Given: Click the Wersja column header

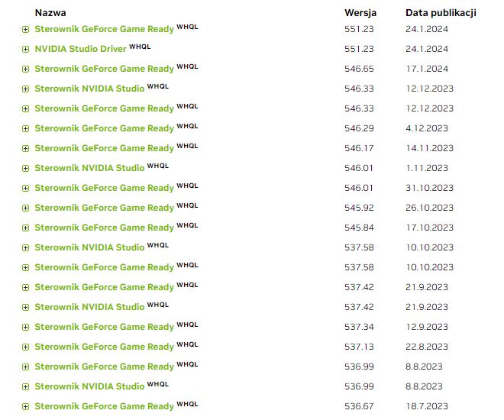Looking at the screenshot, I should click(360, 13).
